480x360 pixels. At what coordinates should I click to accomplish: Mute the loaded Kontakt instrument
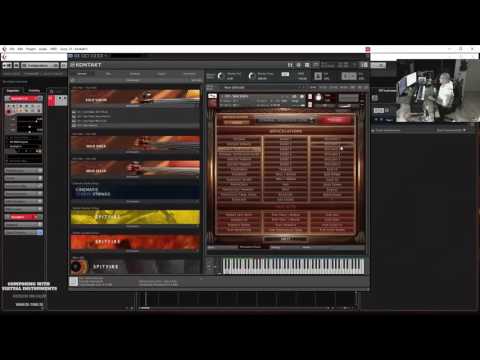(x=310, y=104)
